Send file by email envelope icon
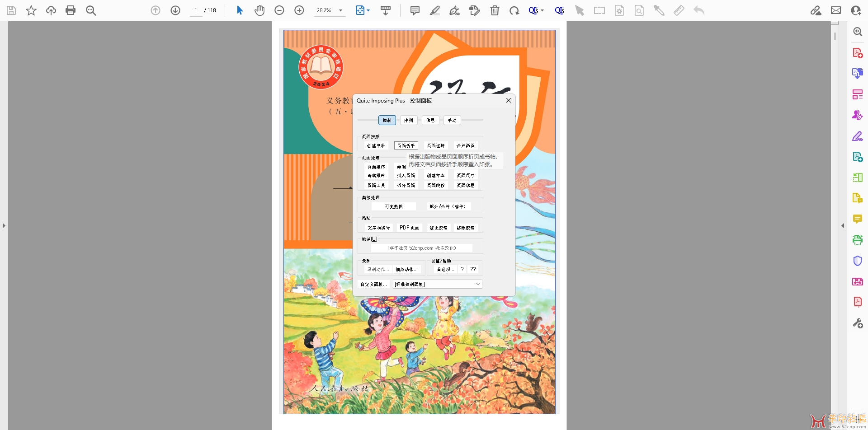This screenshot has height=430, width=868. coord(836,10)
